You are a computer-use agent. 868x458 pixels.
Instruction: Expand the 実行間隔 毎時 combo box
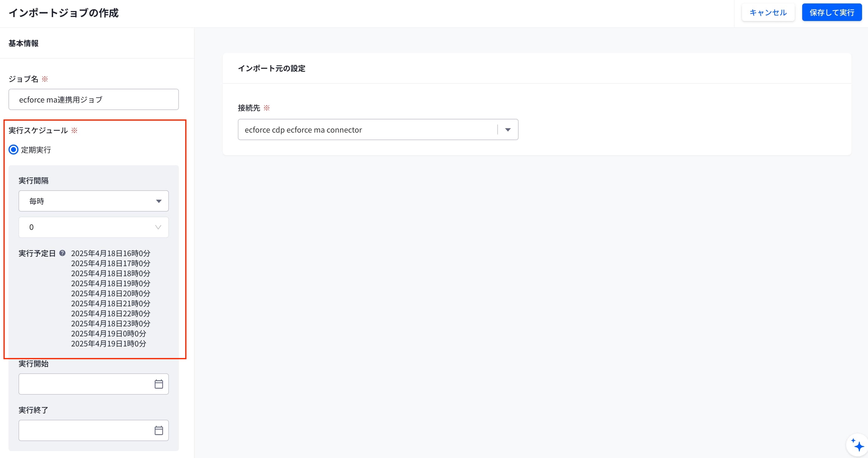tap(94, 201)
